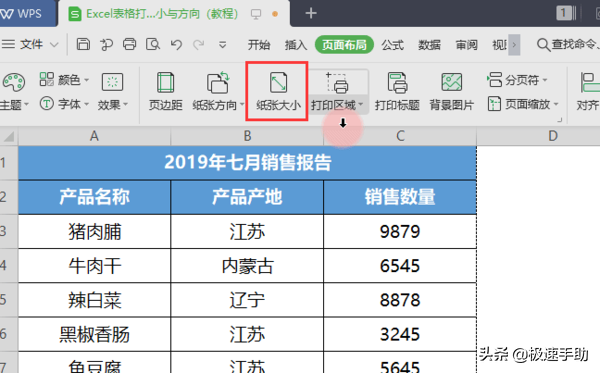Image resolution: width=600 pixels, height=373 pixels.
Task: Select column C header
Action: click(400, 136)
